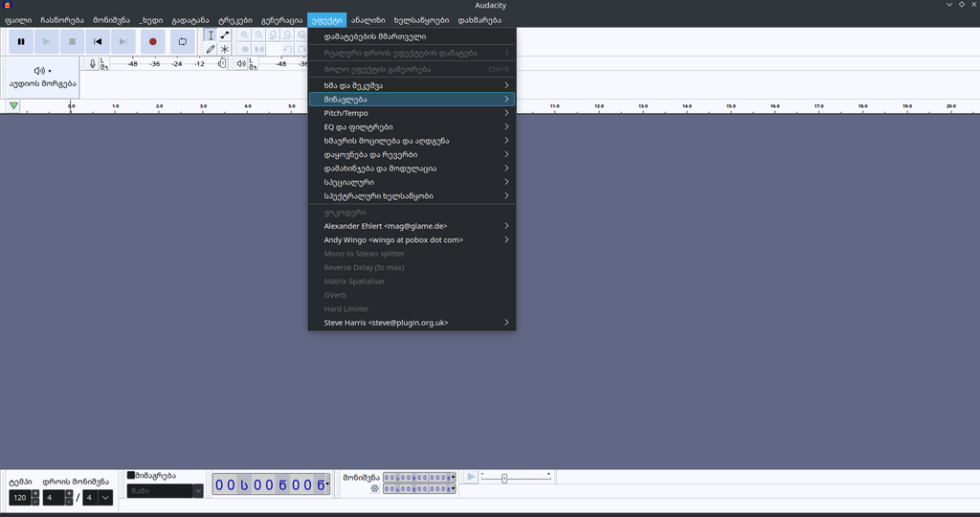
Task: Open the ტრეკები (Tracks) menu
Action: [235, 20]
